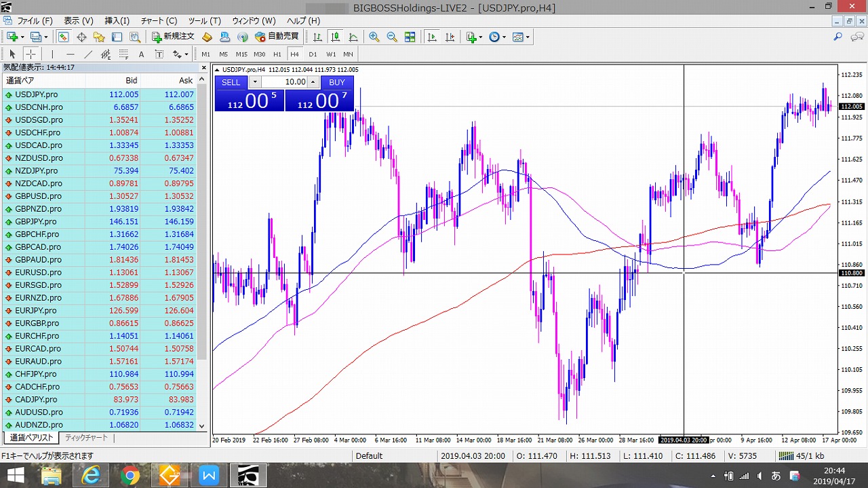Select the text label tool

141,54
